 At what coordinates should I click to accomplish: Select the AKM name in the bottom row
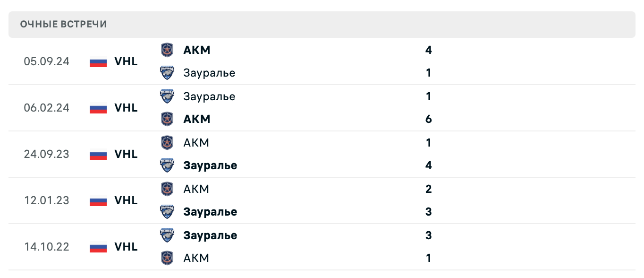[x=196, y=258]
